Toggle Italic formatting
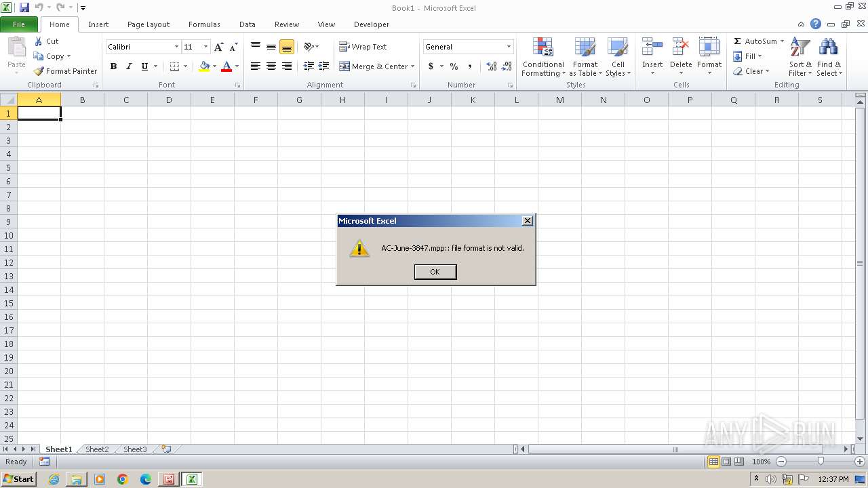 [129, 66]
